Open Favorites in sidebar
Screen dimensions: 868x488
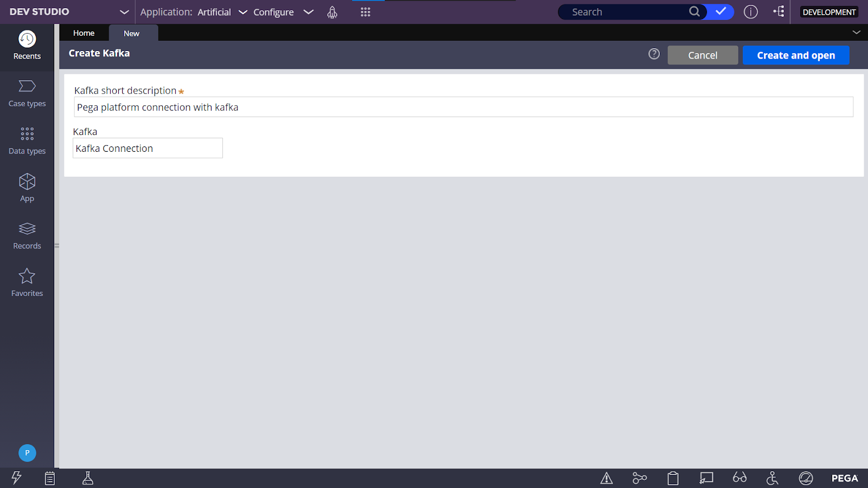27,282
